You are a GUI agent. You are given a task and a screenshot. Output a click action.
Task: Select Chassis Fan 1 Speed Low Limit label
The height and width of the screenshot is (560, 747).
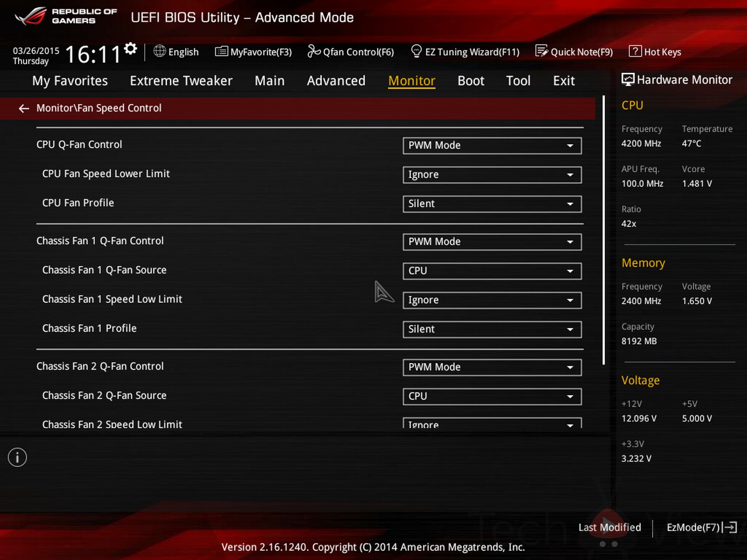(112, 299)
